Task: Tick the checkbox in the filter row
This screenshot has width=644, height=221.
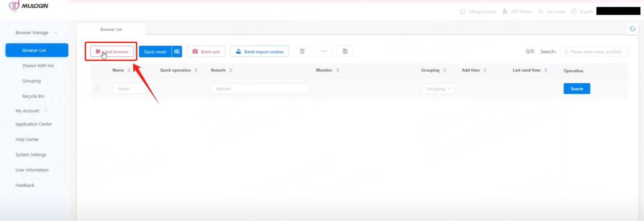Action: [98, 89]
